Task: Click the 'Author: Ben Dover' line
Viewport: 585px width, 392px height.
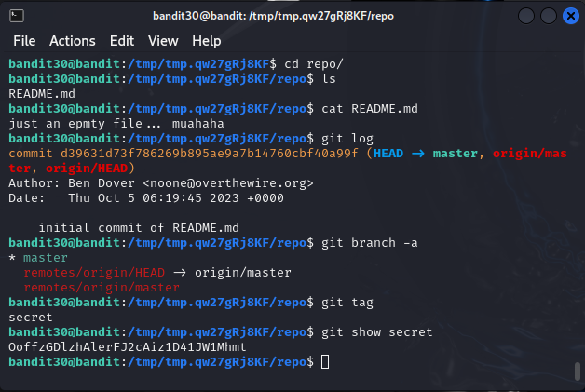Action: point(161,183)
